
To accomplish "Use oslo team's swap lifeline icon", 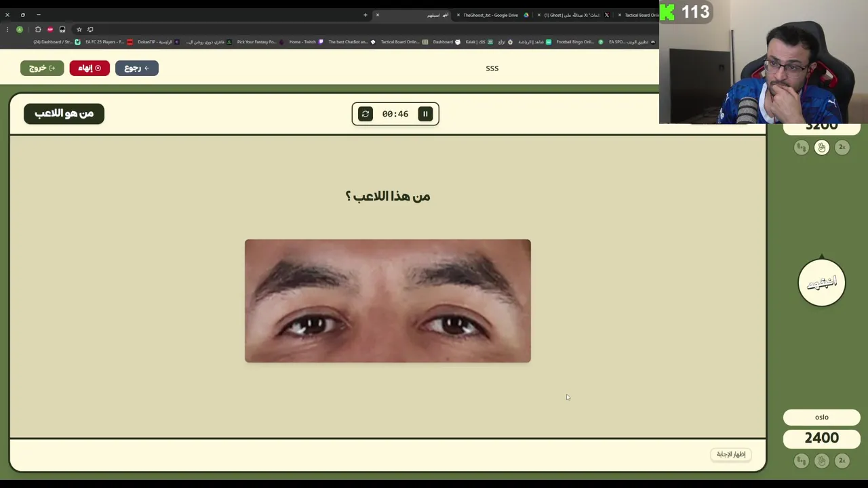I will click(x=801, y=461).
